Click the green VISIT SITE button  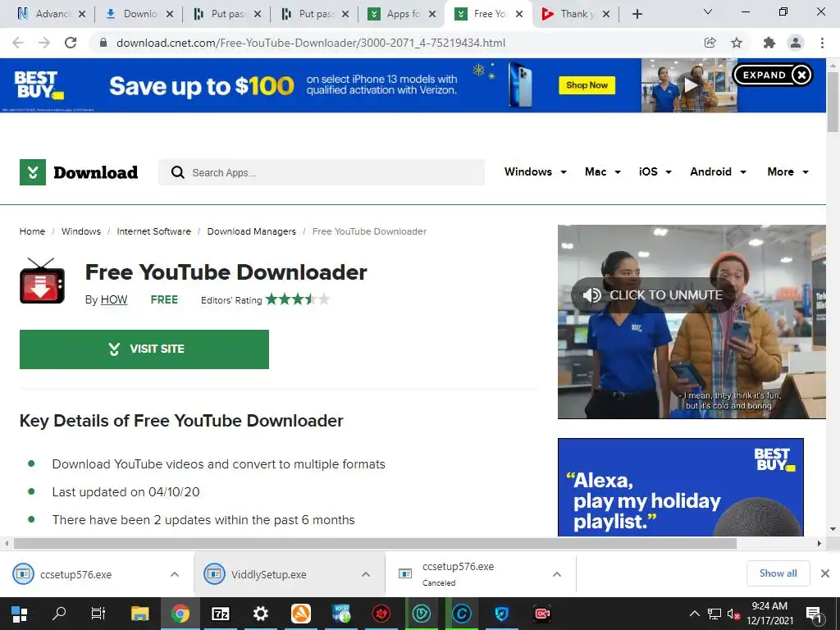tap(144, 349)
